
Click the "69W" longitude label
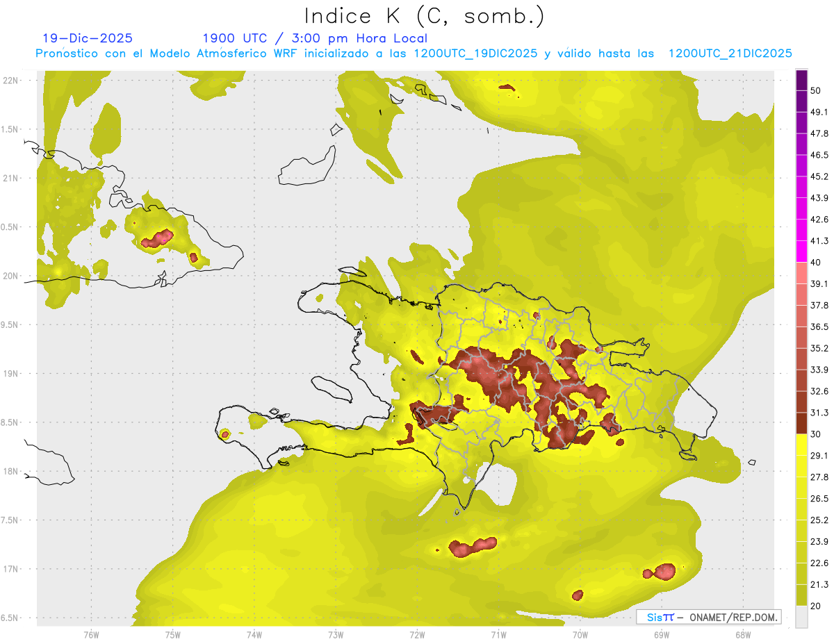(x=662, y=634)
